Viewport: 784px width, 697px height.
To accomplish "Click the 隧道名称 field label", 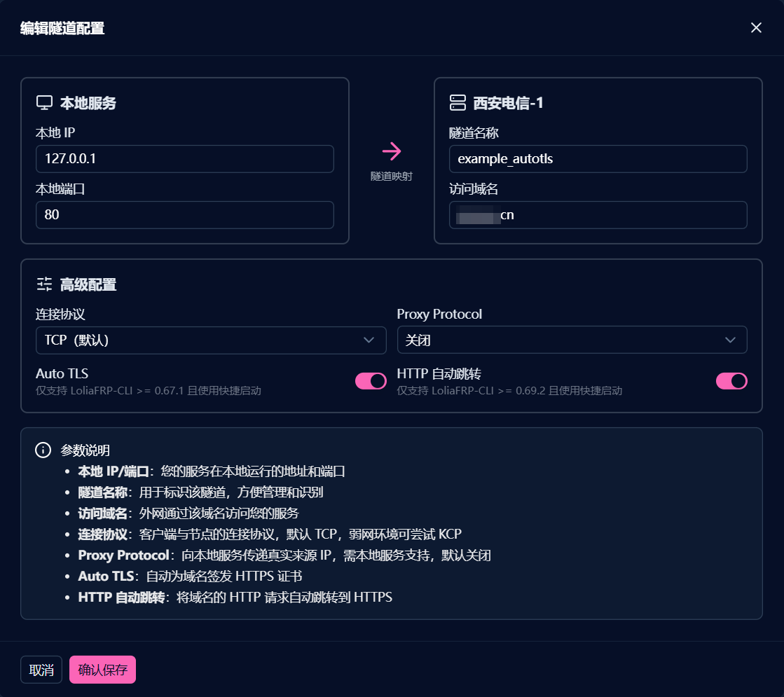I will (x=474, y=132).
